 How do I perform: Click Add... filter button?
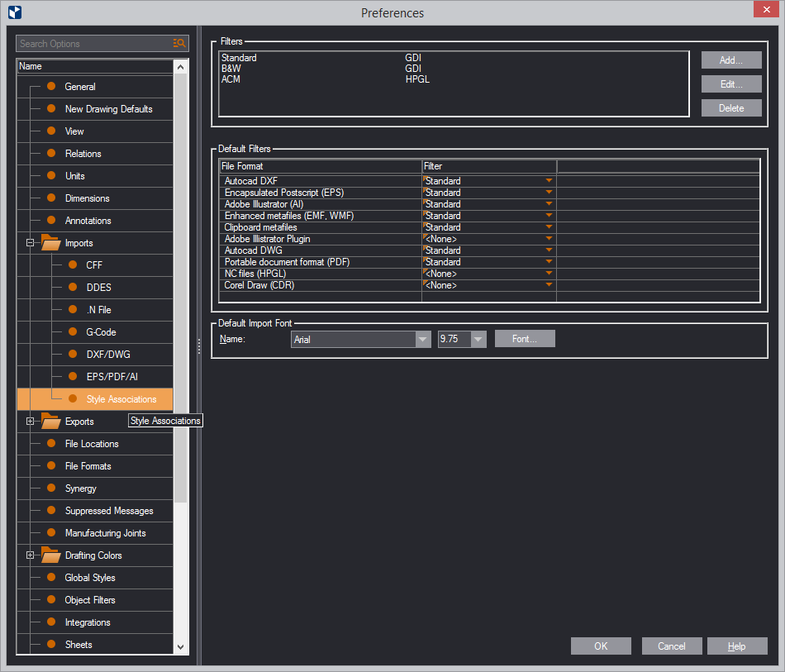click(731, 60)
